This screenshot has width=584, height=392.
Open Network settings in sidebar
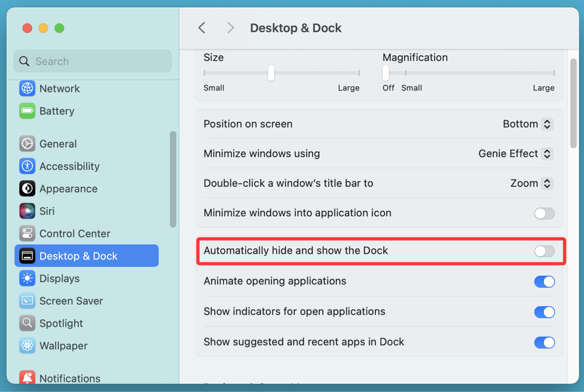pyautogui.click(x=58, y=88)
